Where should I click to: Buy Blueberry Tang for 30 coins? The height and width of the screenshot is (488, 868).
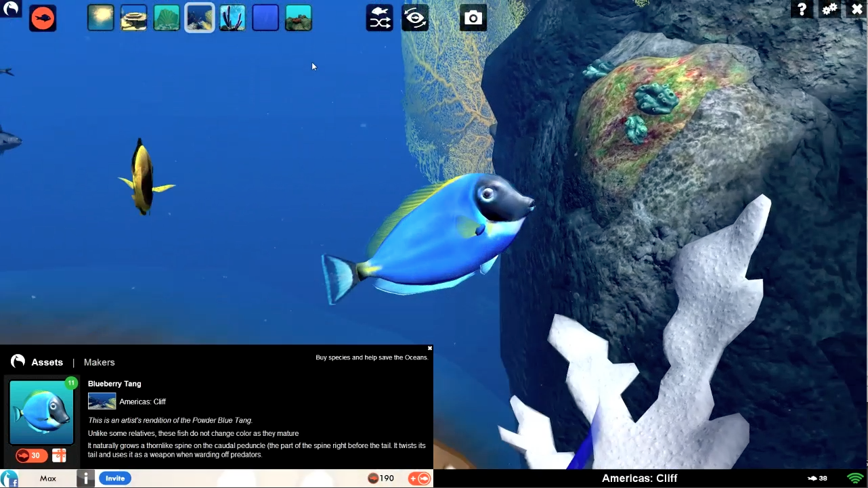[31, 456]
